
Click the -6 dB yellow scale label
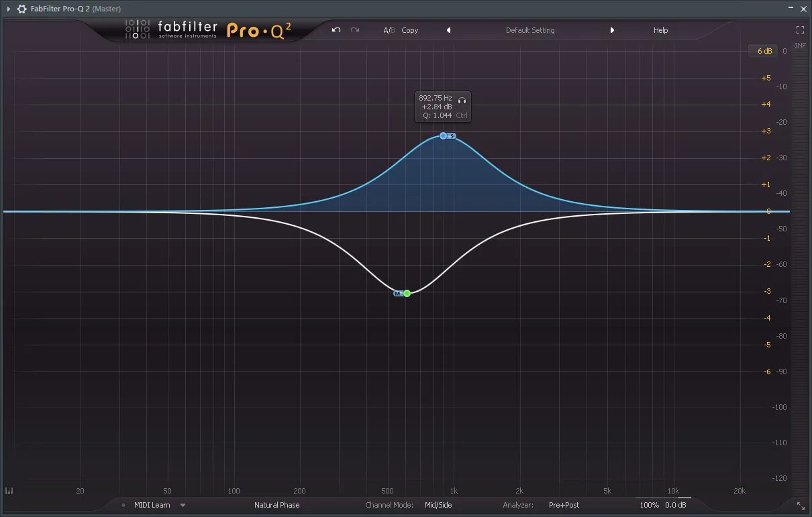coord(766,371)
